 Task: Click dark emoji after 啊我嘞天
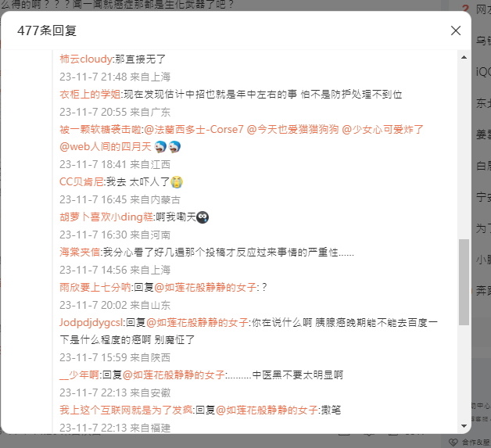[202, 217]
